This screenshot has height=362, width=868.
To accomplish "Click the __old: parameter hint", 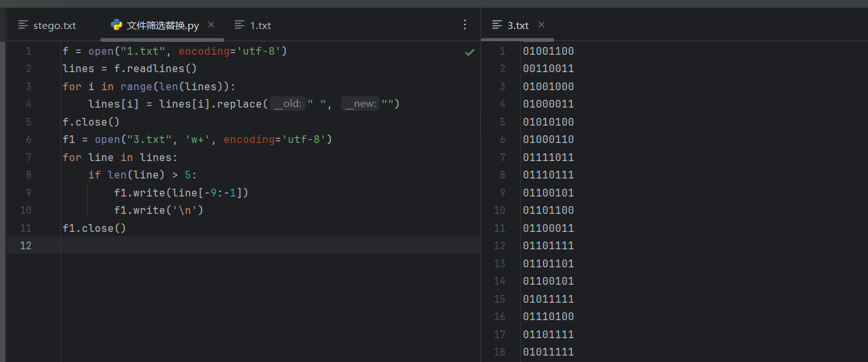I will click(x=287, y=104).
